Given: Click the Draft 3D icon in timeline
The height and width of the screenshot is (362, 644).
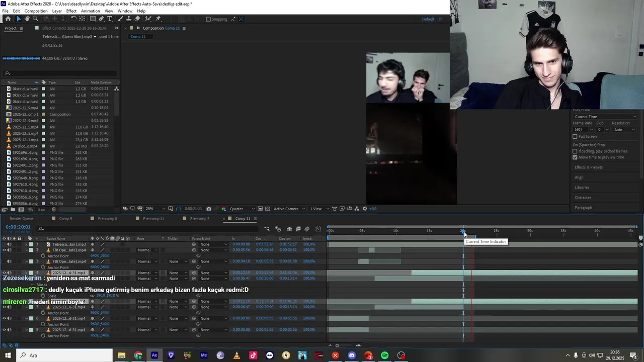Looking at the screenshot, I should (x=278, y=229).
